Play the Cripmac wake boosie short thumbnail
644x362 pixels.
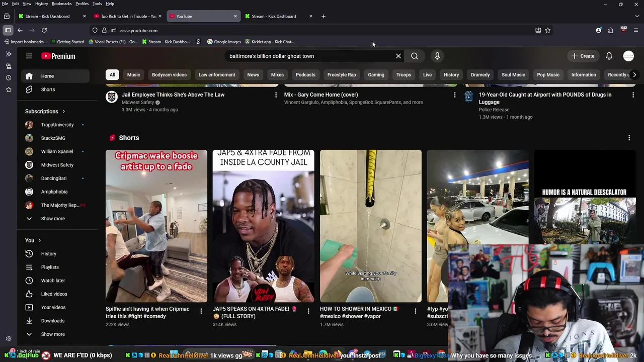pyautogui.click(x=156, y=226)
